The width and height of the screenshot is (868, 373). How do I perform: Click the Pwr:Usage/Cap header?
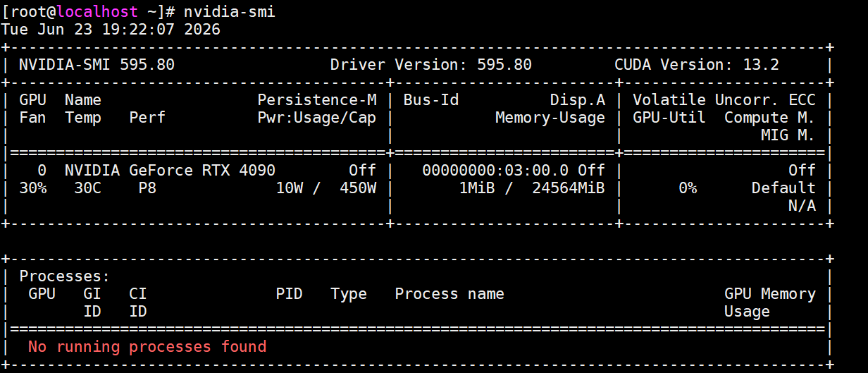pos(317,118)
